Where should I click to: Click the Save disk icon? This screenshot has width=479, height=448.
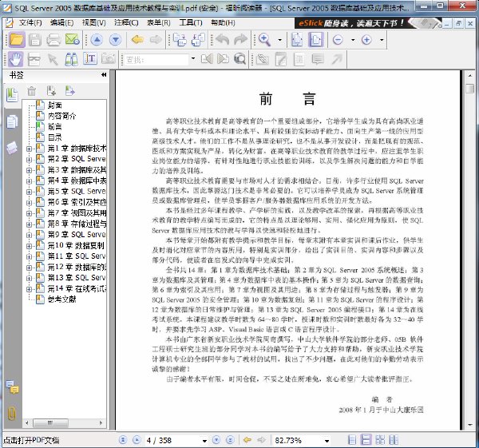point(35,40)
